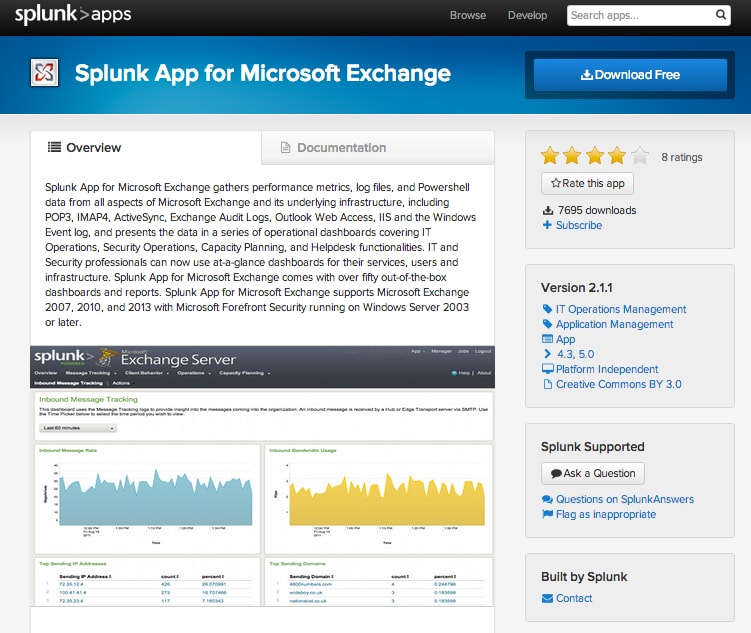Select the first rating star
Viewport: 751px width, 633px height.
pos(550,156)
